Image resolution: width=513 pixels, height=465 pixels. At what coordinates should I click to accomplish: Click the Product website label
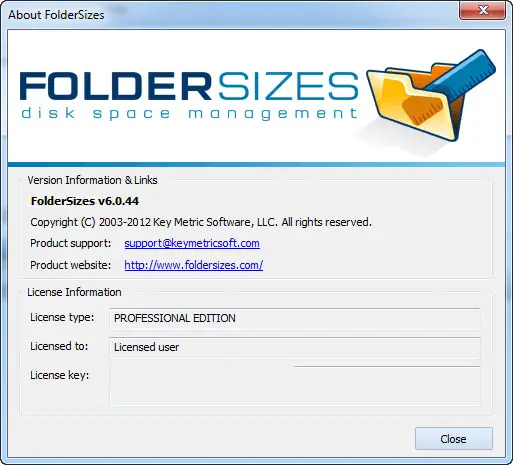pos(70,265)
